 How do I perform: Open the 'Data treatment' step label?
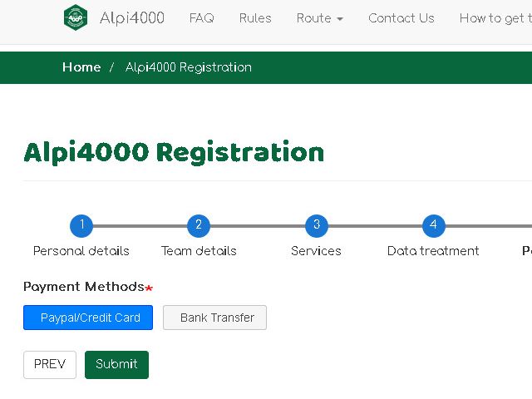[433, 251]
